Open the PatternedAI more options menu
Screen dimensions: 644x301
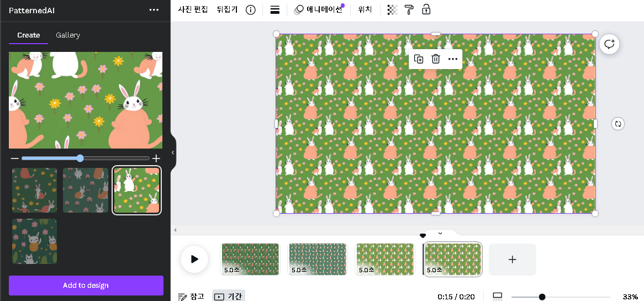click(x=154, y=10)
